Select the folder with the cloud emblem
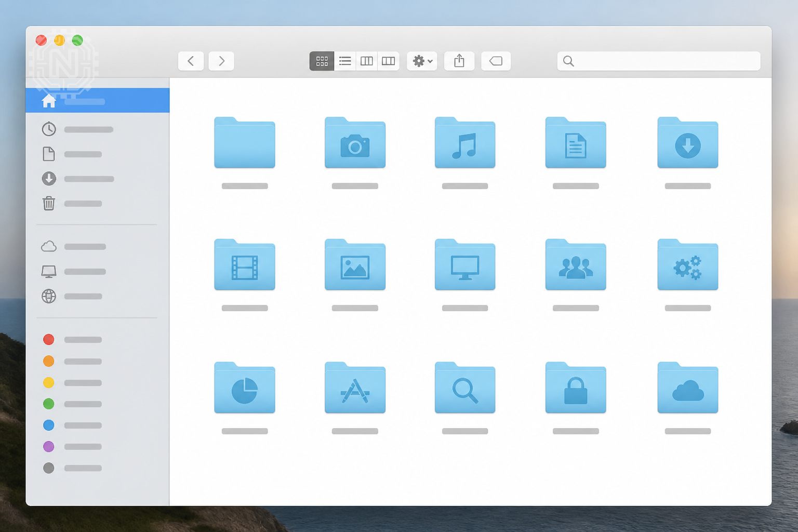 click(688, 388)
